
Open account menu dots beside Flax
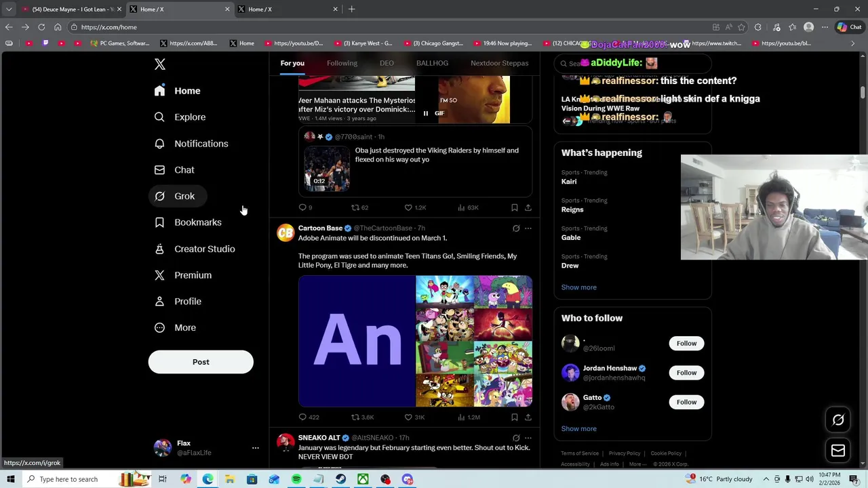(256, 448)
